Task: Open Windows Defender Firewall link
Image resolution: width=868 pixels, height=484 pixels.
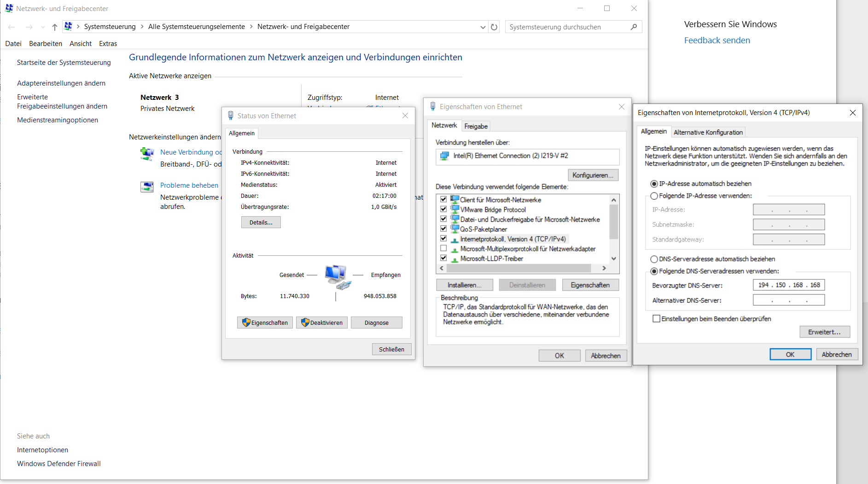Action: pyautogui.click(x=59, y=464)
